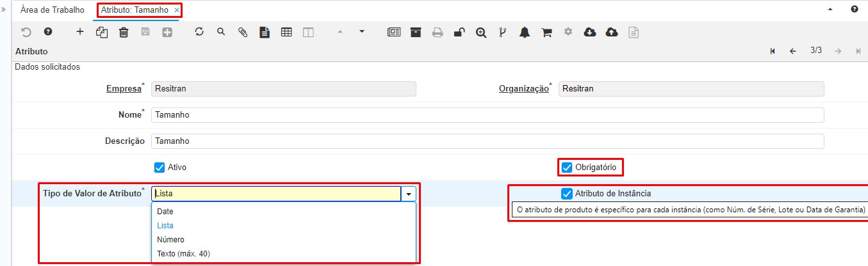This screenshot has width=868, height=266.
Task: Toggle the Ativo checkbox
Action: coord(160,168)
